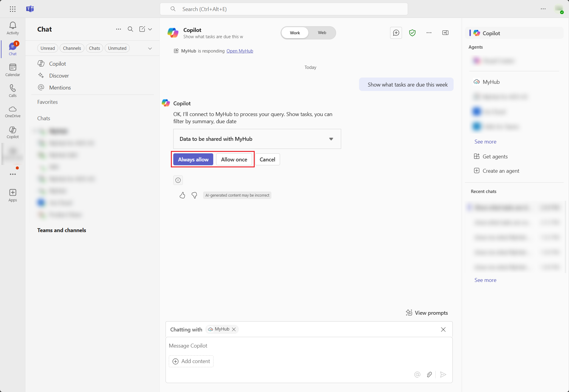Give thumbs down feedback on the response
This screenshot has width=569, height=392.
(194, 195)
